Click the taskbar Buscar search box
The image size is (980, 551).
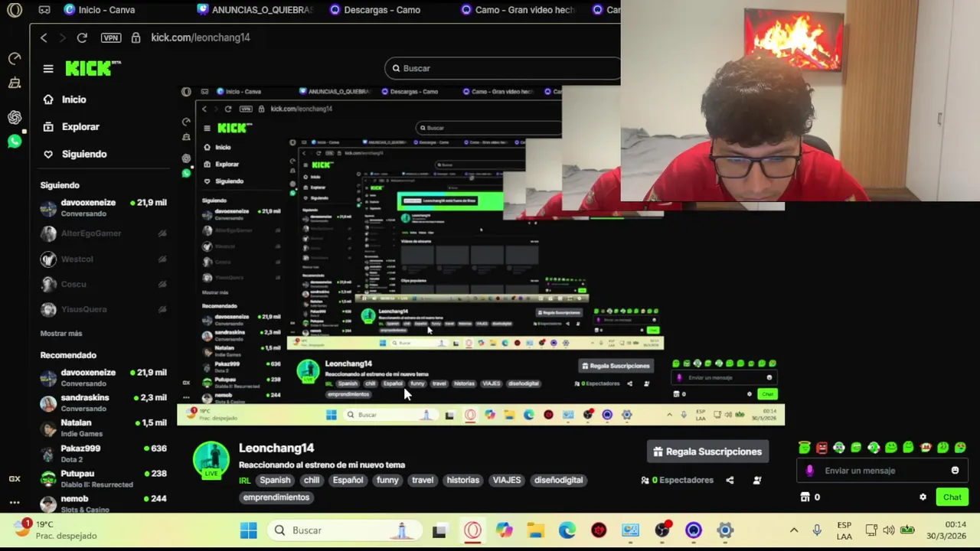point(344,530)
